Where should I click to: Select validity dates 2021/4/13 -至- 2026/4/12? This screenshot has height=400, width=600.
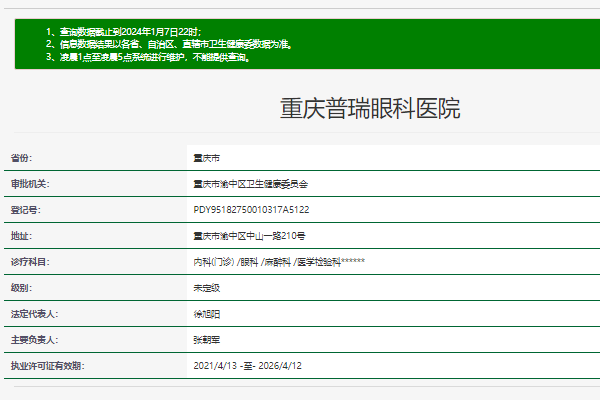point(248,366)
